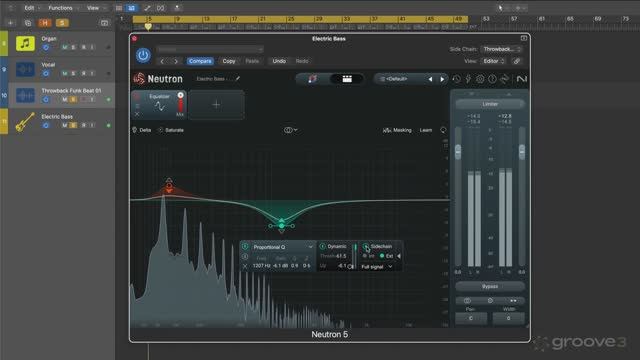Screen dimensions: 640x360
Task: Enable the Masking meter
Action: click(397, 130)
